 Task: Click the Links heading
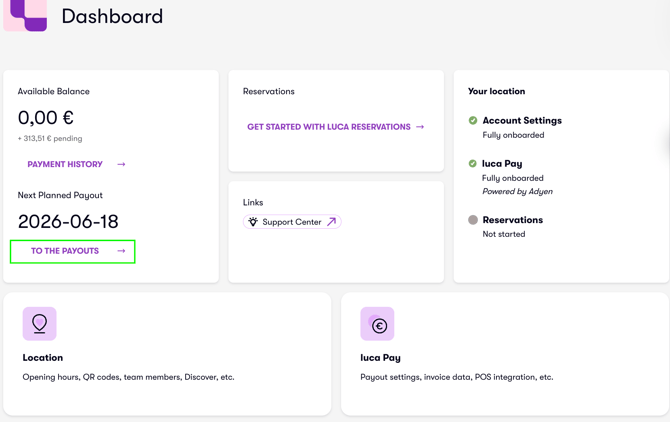[x=253, y=202]
